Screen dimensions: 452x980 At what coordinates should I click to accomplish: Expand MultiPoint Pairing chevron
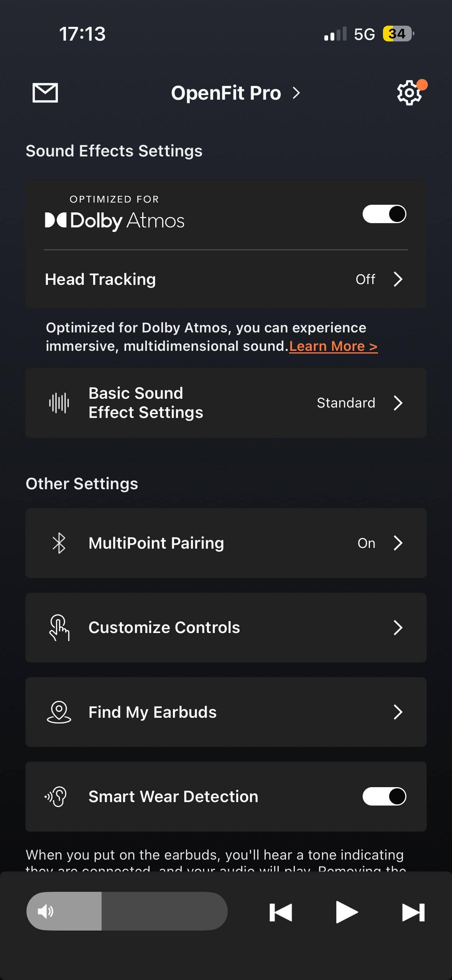pyautogui.click(x=398, y=543)
